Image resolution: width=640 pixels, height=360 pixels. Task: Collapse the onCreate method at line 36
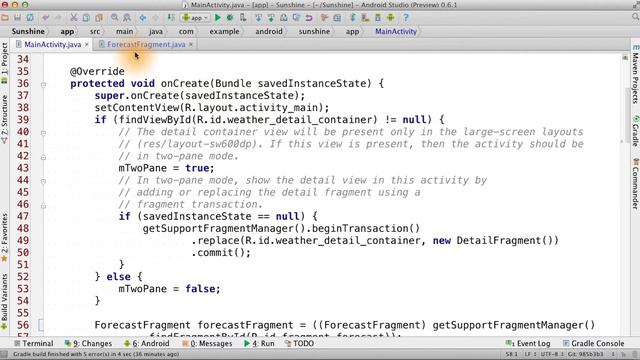pyautogui.click(x=43, y=85)
